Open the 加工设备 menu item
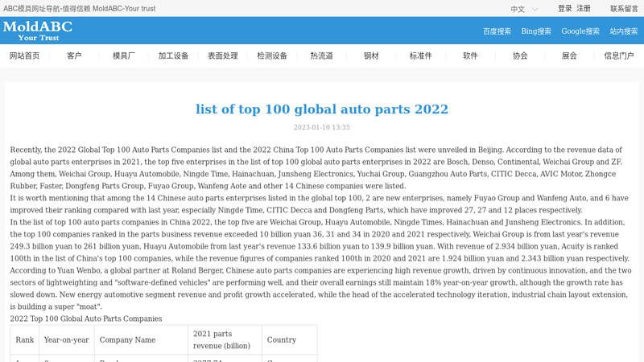The height and width of the screenshot is (362, 644). 173,56
